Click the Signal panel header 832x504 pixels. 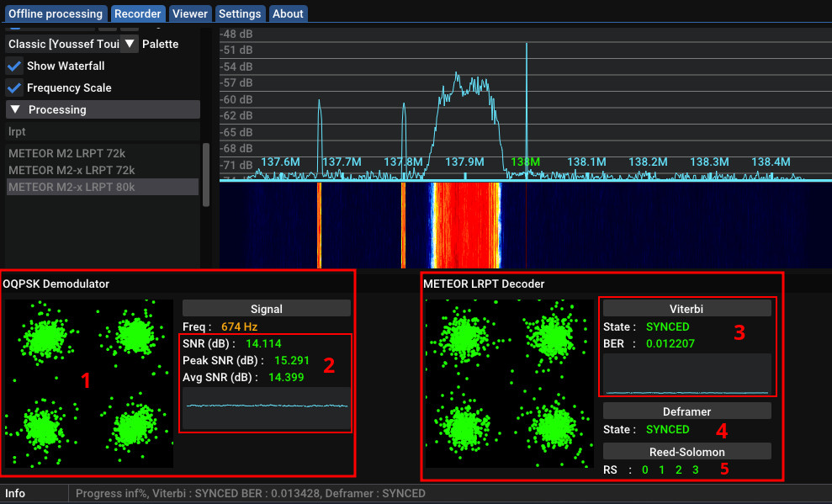pyautogui.click(x=266, y=309)
